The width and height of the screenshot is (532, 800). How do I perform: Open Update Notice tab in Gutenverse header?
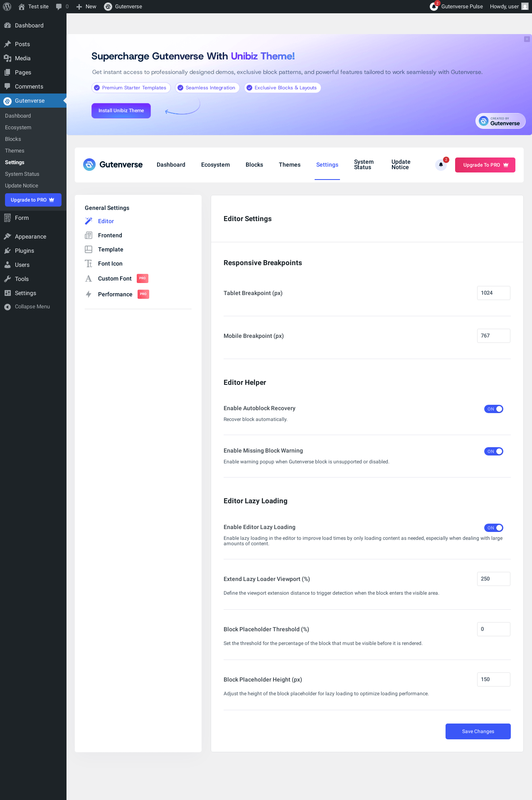401,165
